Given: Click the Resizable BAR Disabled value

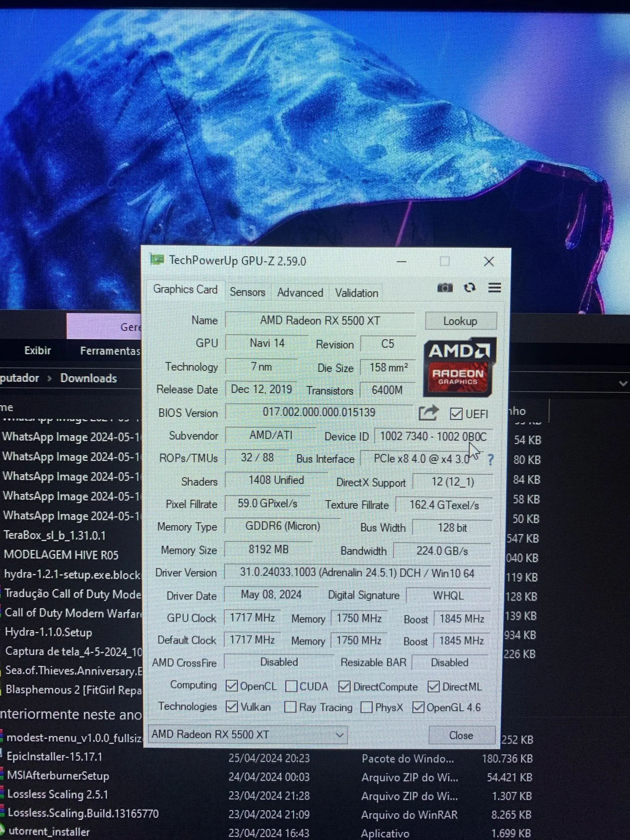Looking at the screenshot, I should pos(450,663).
